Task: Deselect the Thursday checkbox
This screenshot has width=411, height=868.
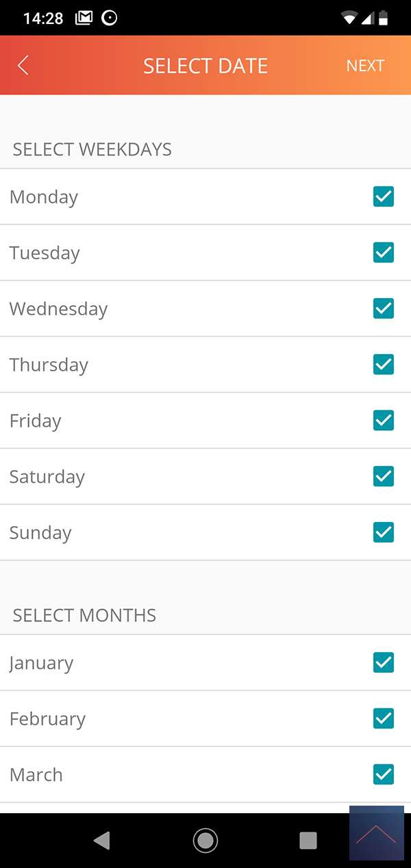Action: tap(384, 364)
